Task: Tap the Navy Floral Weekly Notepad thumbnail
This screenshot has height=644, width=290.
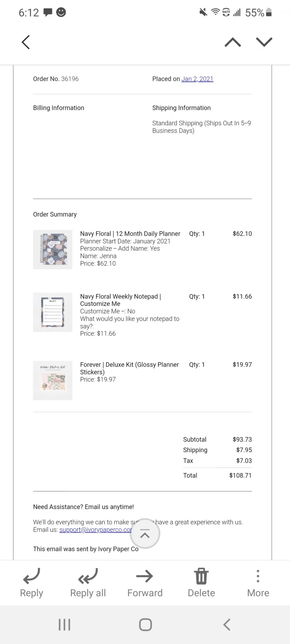Action: pos(53,312)
